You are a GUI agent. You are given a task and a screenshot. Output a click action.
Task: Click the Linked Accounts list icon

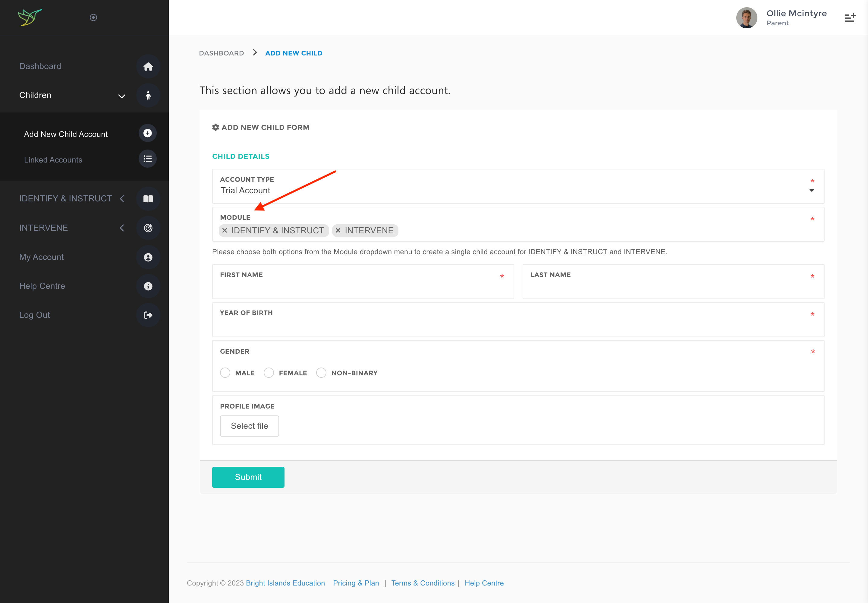coord(148,159)
